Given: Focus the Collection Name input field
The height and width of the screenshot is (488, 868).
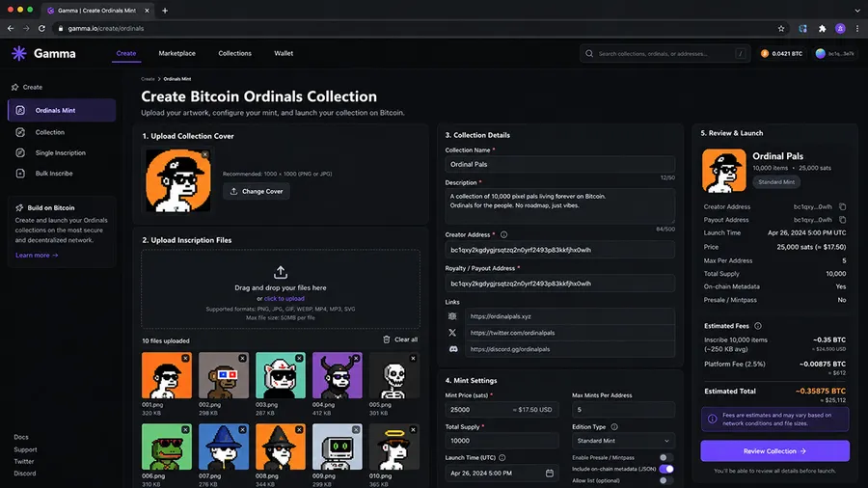Looking at the screenshot, I should (x=559, y=164).
